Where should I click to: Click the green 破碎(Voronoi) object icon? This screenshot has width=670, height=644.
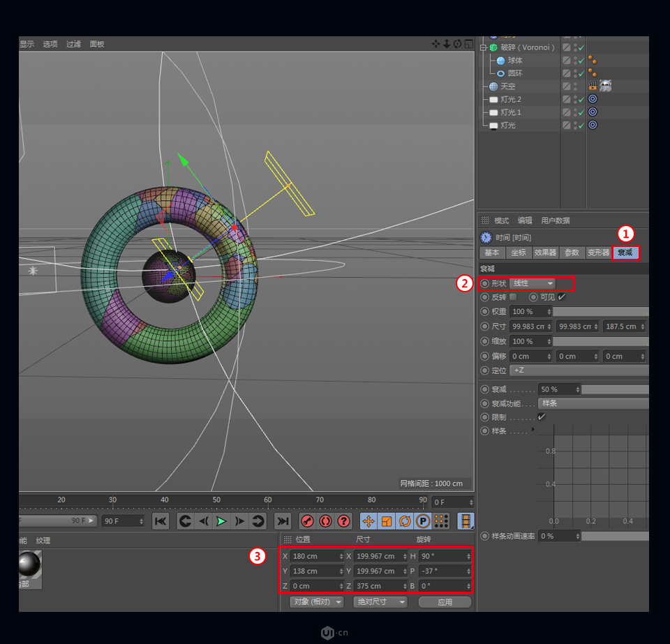493,47
